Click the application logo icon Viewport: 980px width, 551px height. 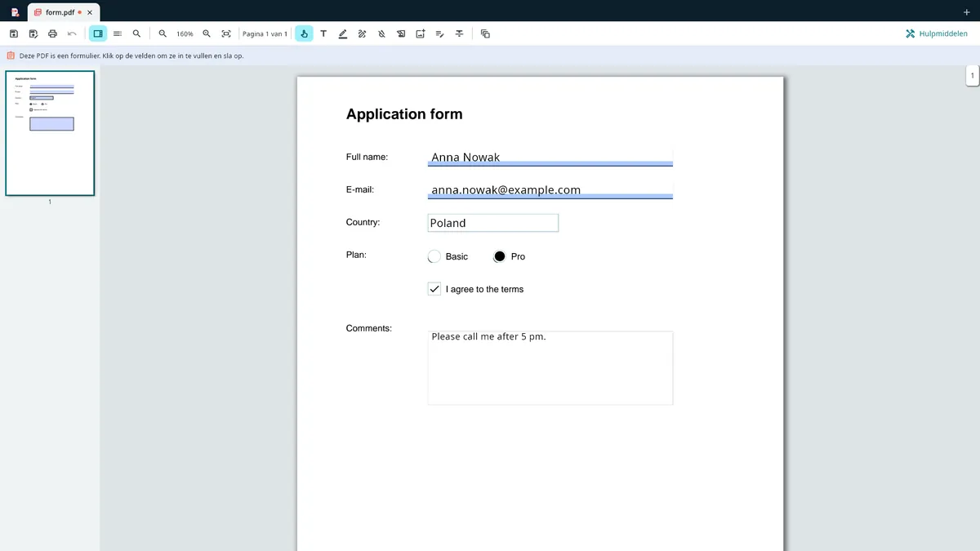pos(15,12)
